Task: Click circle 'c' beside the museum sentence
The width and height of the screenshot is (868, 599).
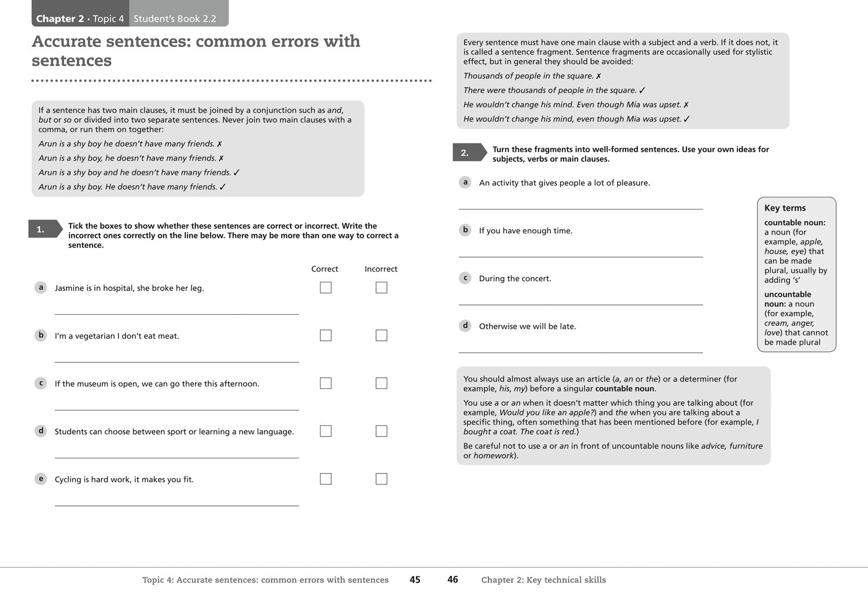Action: coord(41,383)
